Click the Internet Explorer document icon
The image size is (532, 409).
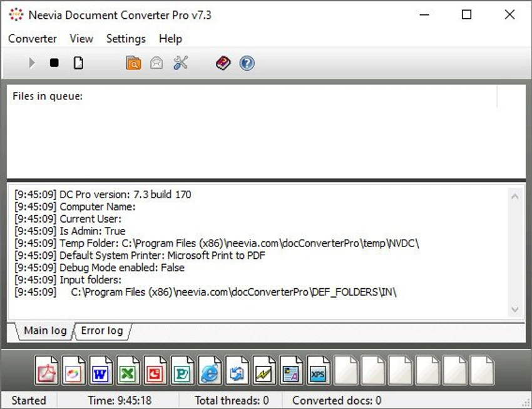210,370
